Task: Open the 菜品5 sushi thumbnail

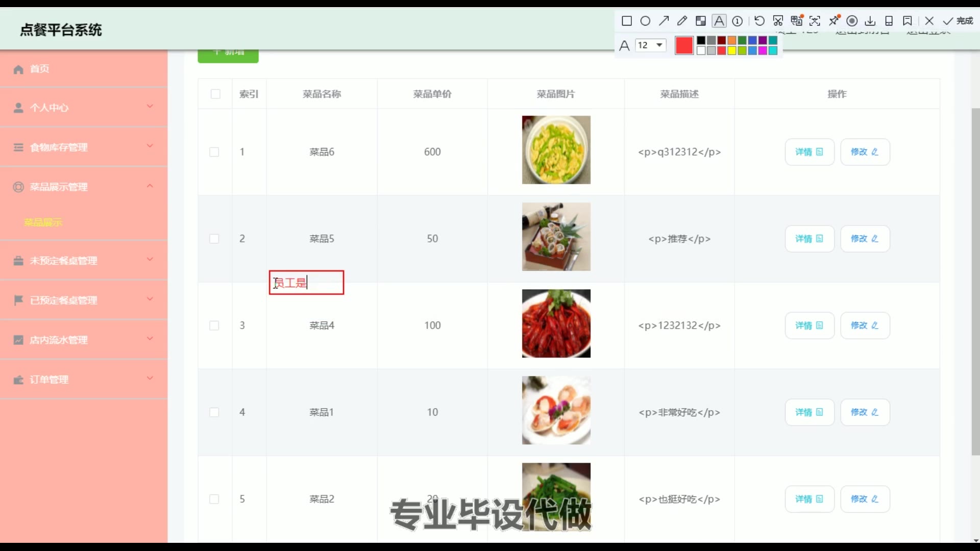Action: 556,237
